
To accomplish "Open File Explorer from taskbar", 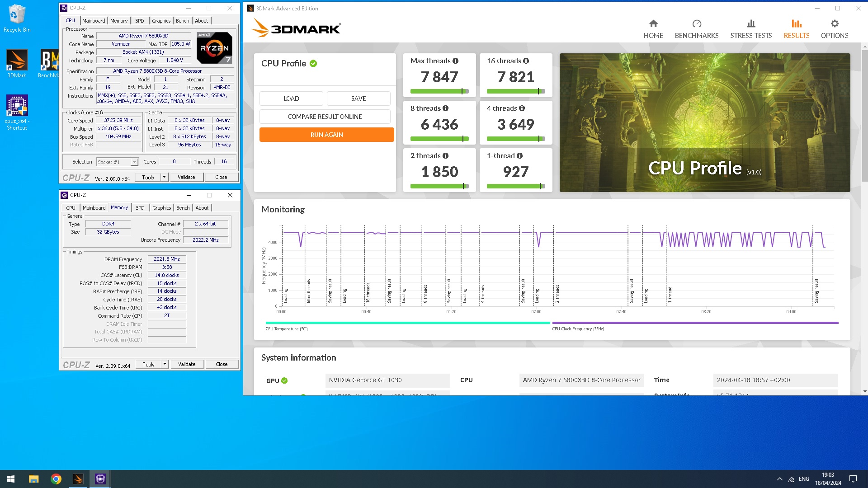I will [x=33, y=479].
